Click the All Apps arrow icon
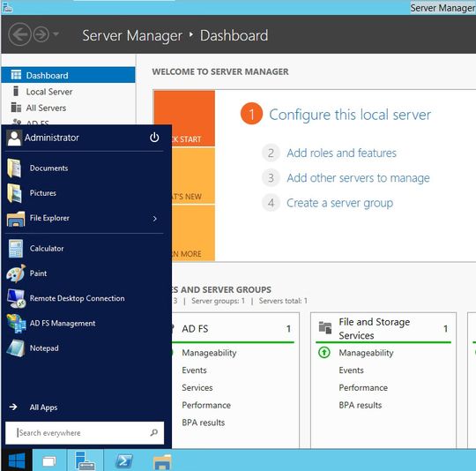 click(x=13, y=407)
